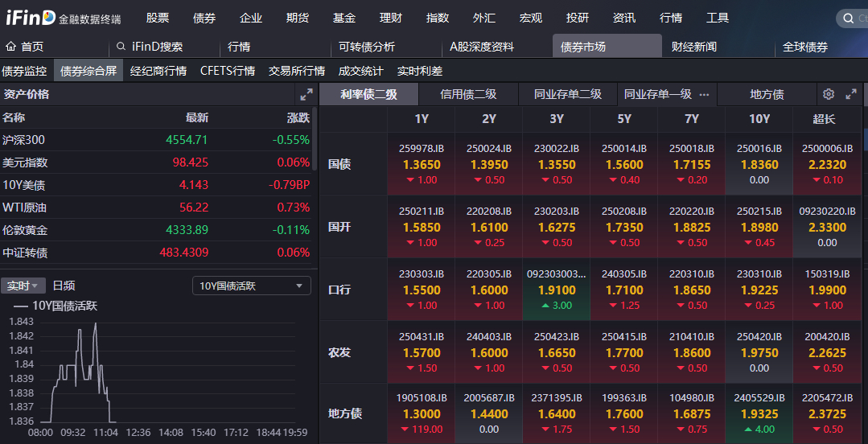
Task: Open the 股票 menu
Action: coord(158,18)
